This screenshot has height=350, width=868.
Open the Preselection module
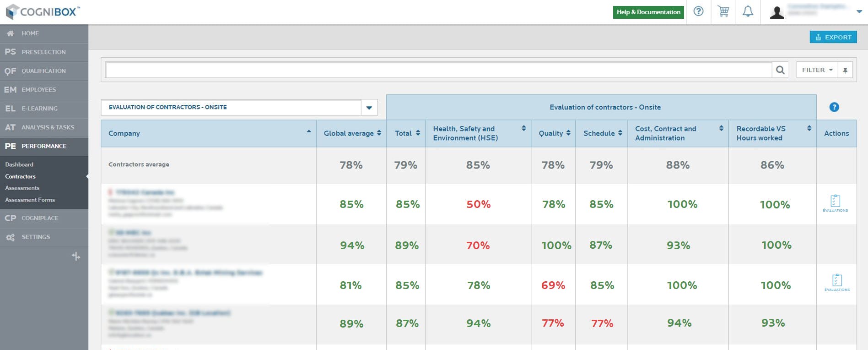point(44,52)
